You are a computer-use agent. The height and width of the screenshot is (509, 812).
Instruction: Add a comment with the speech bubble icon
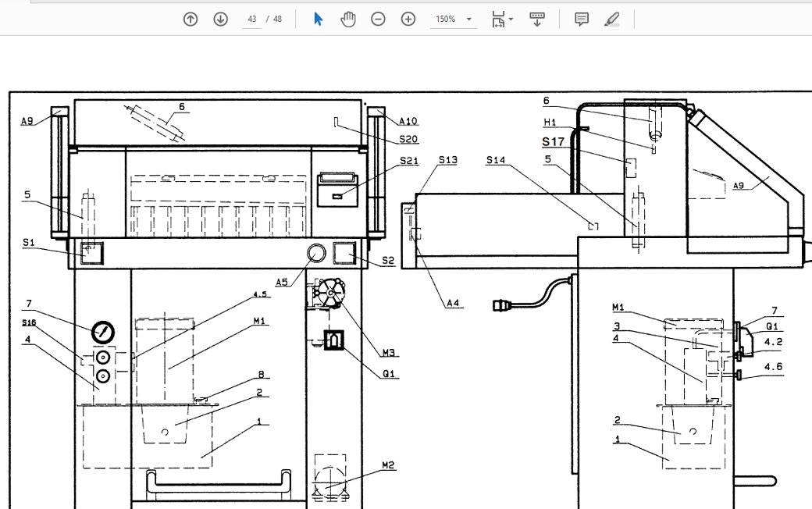[581, 20]
